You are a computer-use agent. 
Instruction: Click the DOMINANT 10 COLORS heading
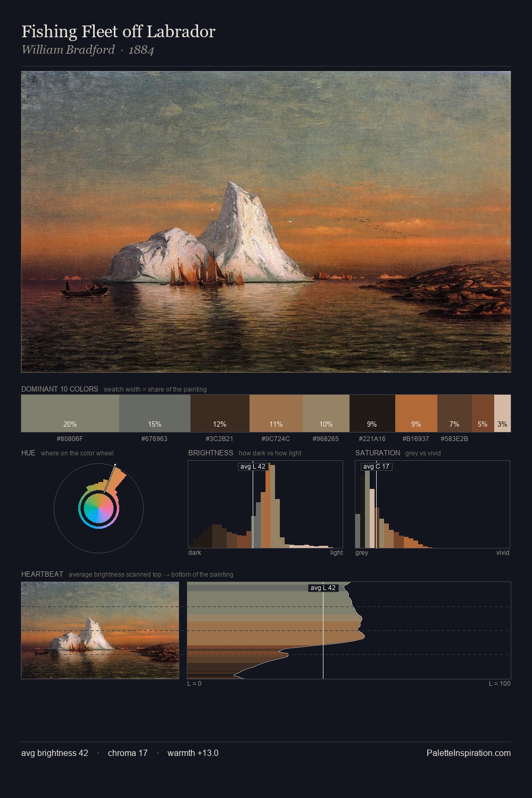pyautogui.click(x=60, y=389)
